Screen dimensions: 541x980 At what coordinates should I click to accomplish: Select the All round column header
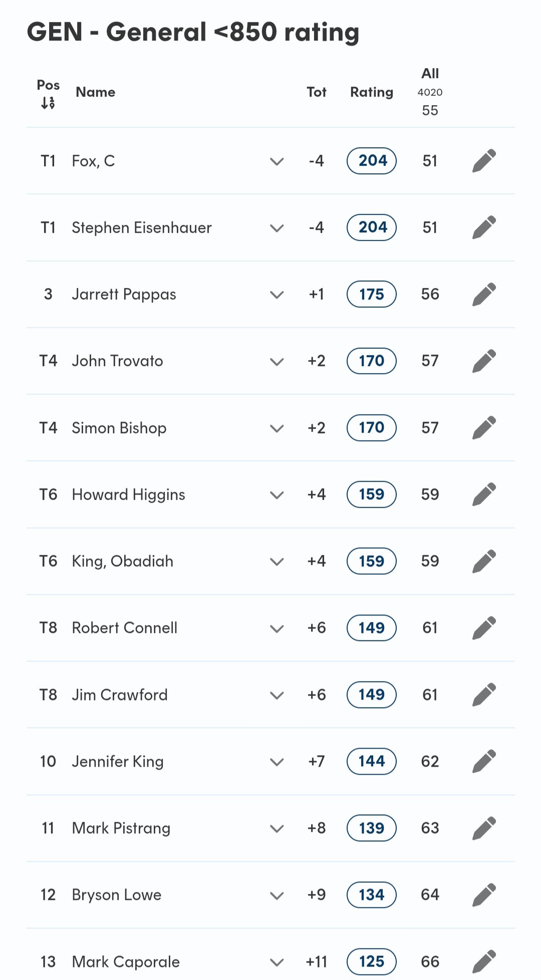(430, 74)
